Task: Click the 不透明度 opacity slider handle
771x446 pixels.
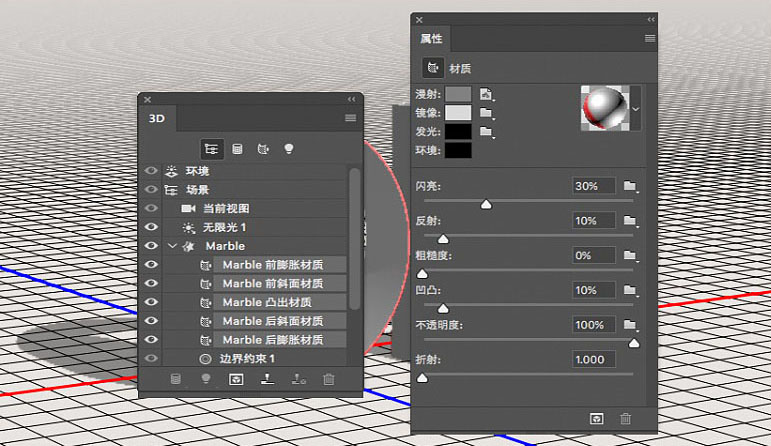Action: 634,343
